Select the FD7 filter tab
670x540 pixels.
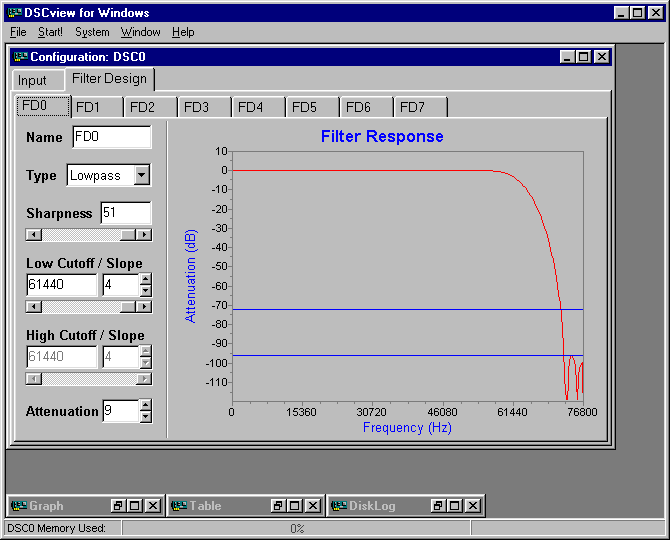click(x=420, y=107)
